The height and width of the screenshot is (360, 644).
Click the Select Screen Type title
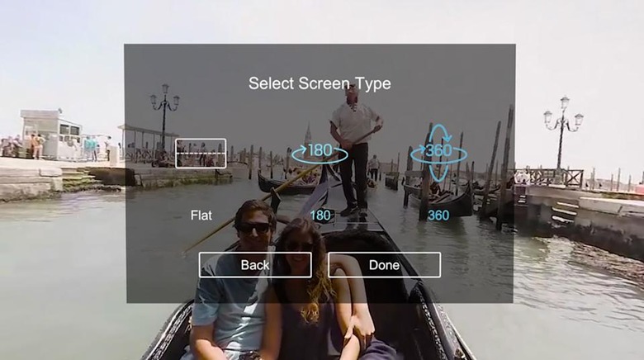coord(320,83)
